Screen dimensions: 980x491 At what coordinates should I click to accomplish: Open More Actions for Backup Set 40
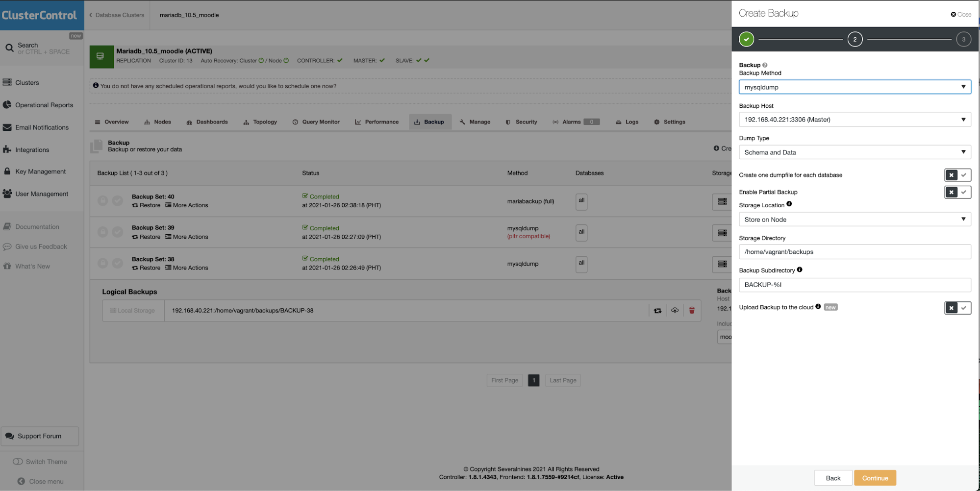187,205
